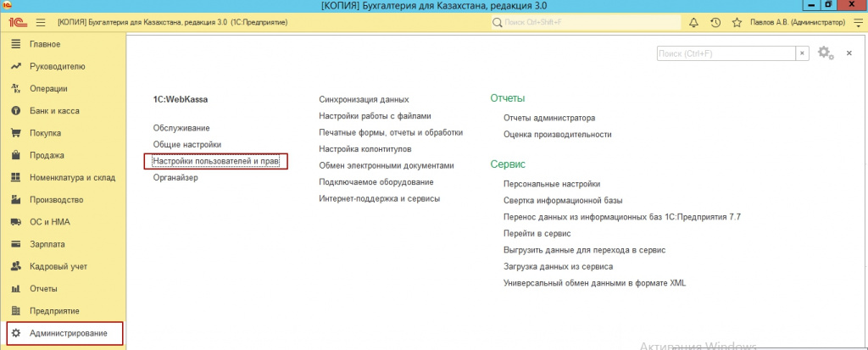Screen dimensions: 868x350
Task: Click the Администрирование gear icon
Action: coord(16,333)
